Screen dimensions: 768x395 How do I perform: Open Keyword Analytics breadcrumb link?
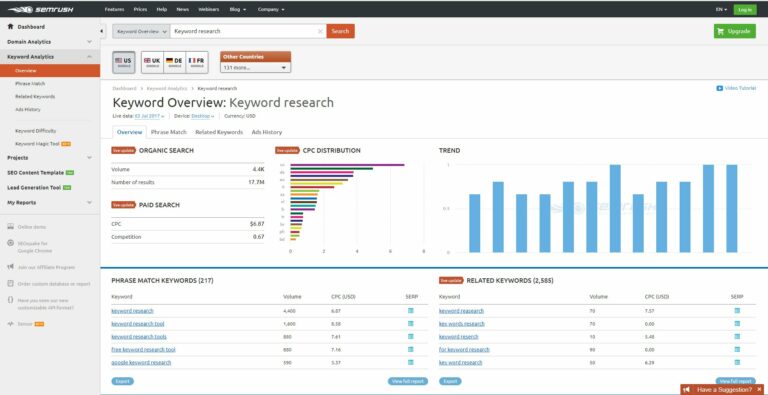(x=167, y=89)
